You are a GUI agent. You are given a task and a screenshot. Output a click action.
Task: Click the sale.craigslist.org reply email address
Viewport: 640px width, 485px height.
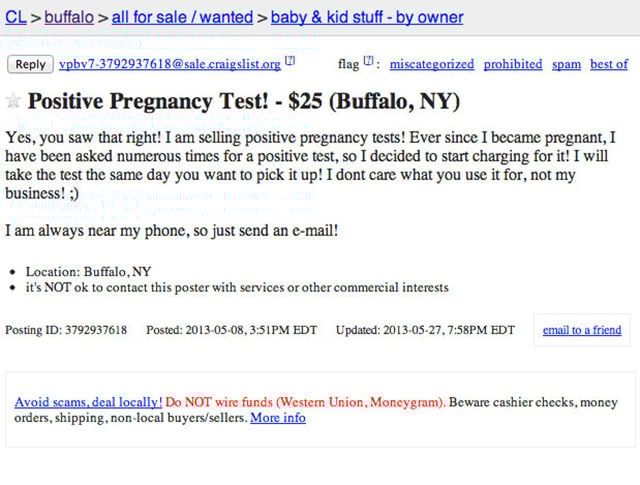pos(169,64)
